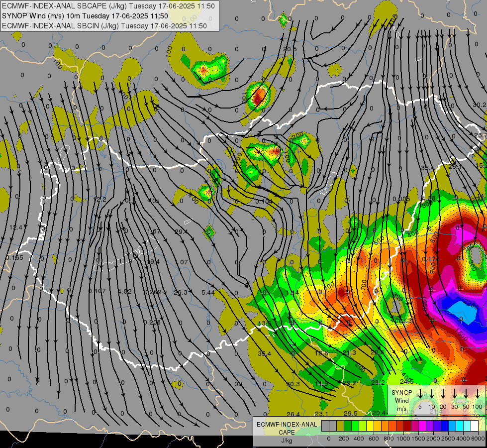Select the dark green swatch in CAPE legend
The image size is (487, 448).
[x=348, y=426]
